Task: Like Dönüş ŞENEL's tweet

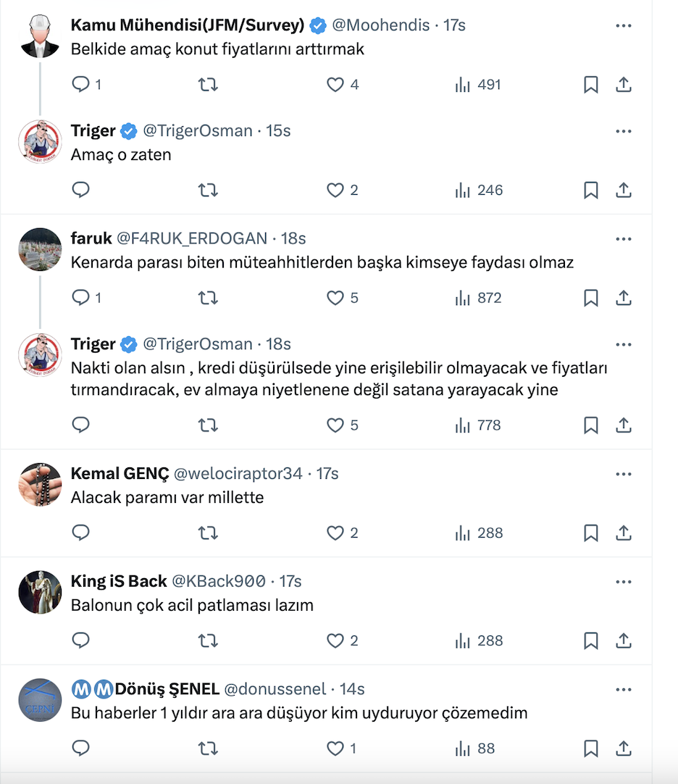Action: tap(335, 748)
